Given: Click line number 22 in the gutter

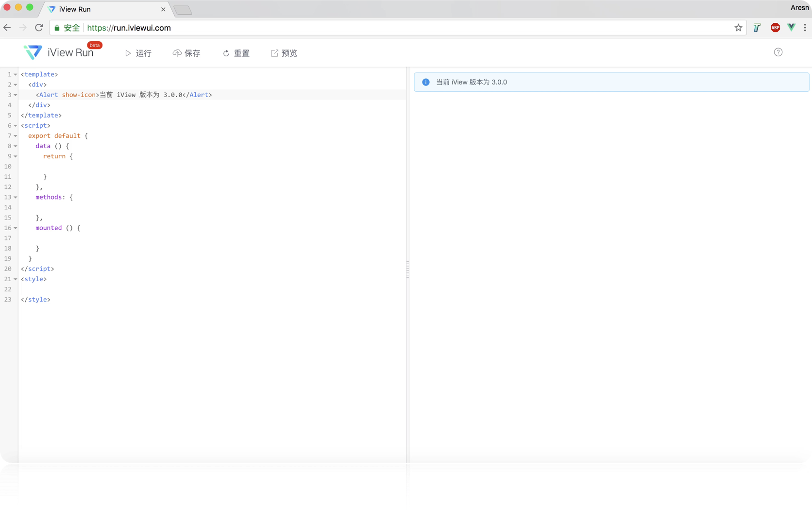Looking at the screenshot, I should tap(8, 289).
